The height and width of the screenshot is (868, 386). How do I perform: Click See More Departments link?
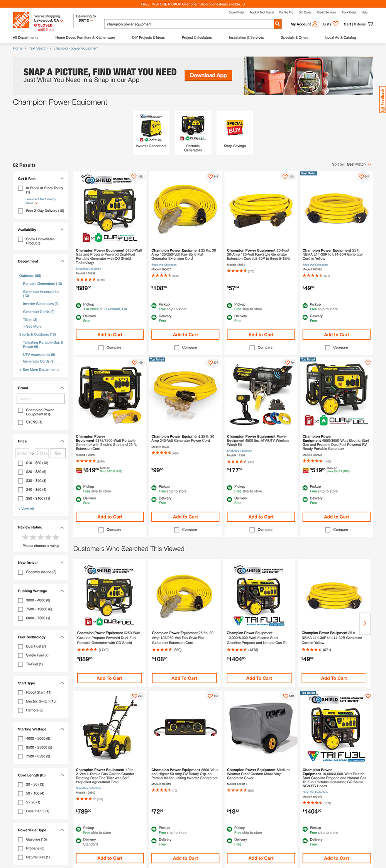[39, 369]
